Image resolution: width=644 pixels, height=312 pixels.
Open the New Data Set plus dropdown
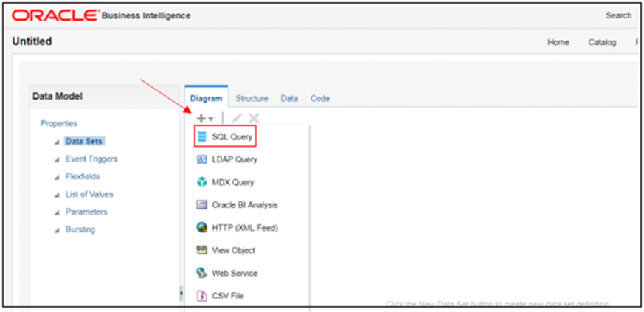(x=205, y=119)
